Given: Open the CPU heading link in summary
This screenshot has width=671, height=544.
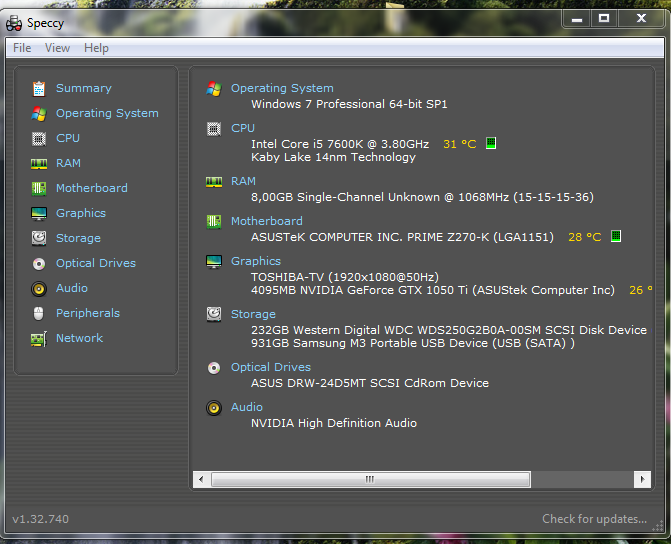Looking at the screenshot, I should click(x=243, y=128).
